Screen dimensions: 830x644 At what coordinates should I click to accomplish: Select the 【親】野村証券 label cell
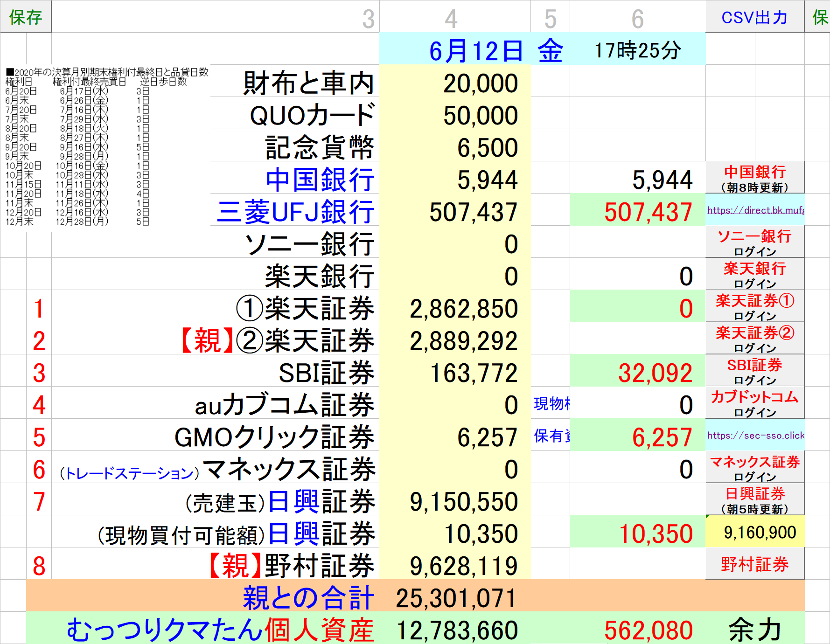pyautogui.click(x=215, y=564)
